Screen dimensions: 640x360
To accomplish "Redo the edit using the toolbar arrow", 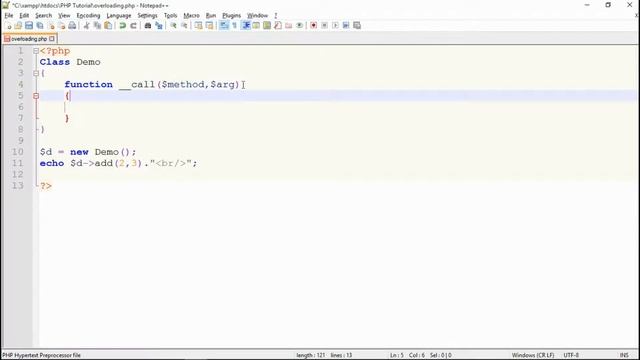I will 133,25.
